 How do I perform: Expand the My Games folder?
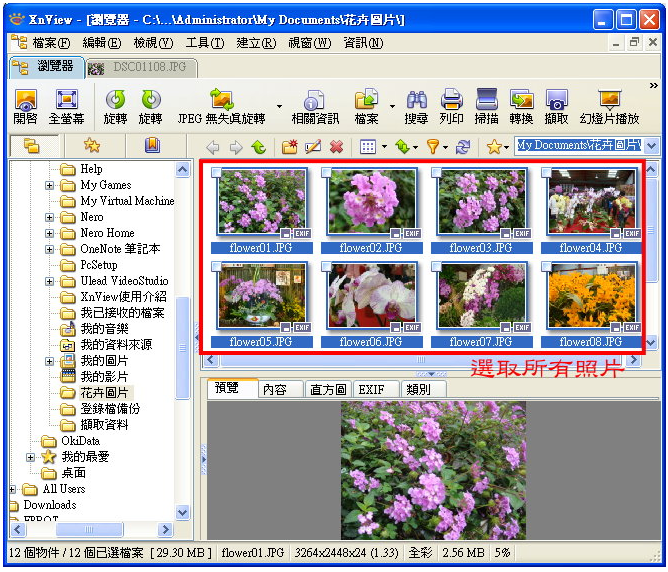coord(49,186)
